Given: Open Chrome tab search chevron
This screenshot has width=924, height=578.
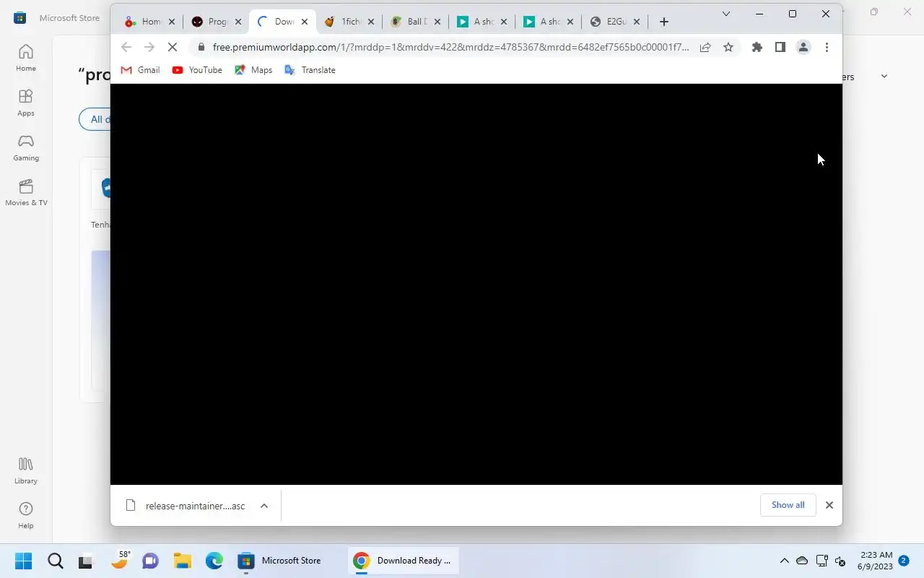Looking at the screenshot, I should 726,14.
